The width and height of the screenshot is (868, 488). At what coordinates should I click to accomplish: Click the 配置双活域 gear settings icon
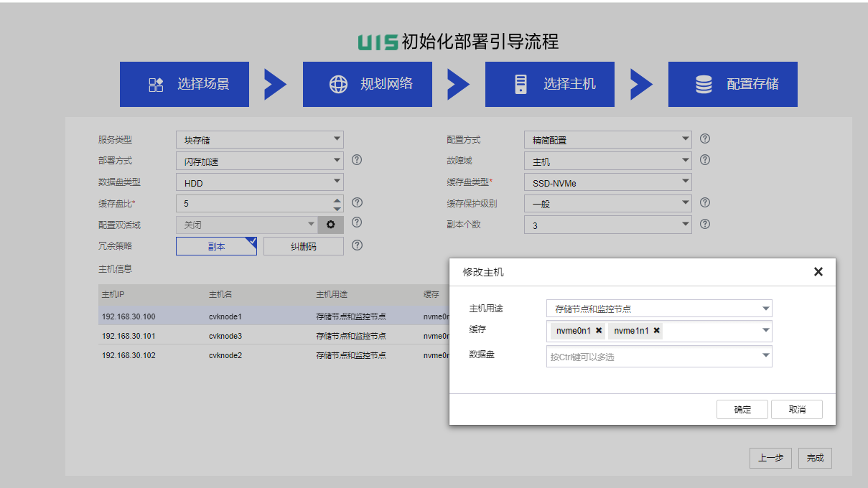[x=330, y=225]
